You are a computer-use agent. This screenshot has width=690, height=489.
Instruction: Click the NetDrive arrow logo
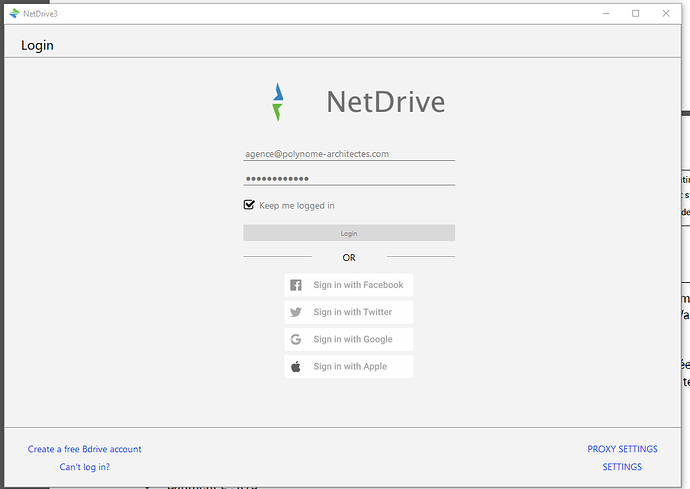[x=278, y=102]
